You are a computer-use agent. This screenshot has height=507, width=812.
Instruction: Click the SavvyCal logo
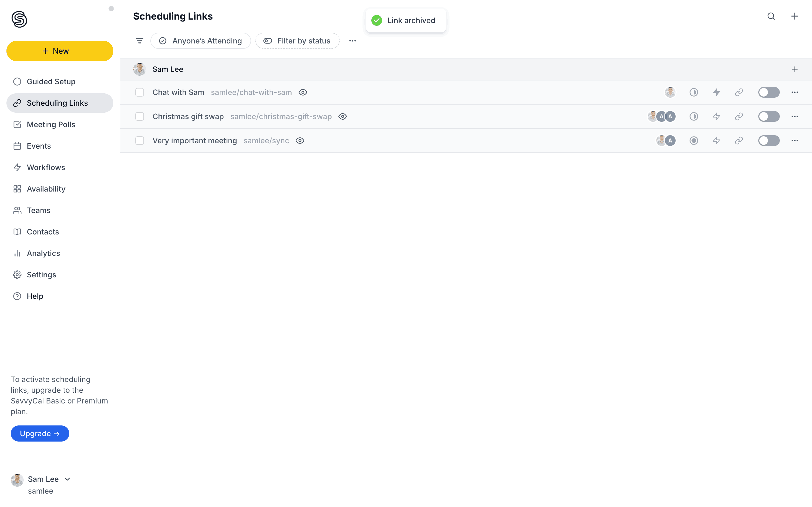click(x=19, y=19)
